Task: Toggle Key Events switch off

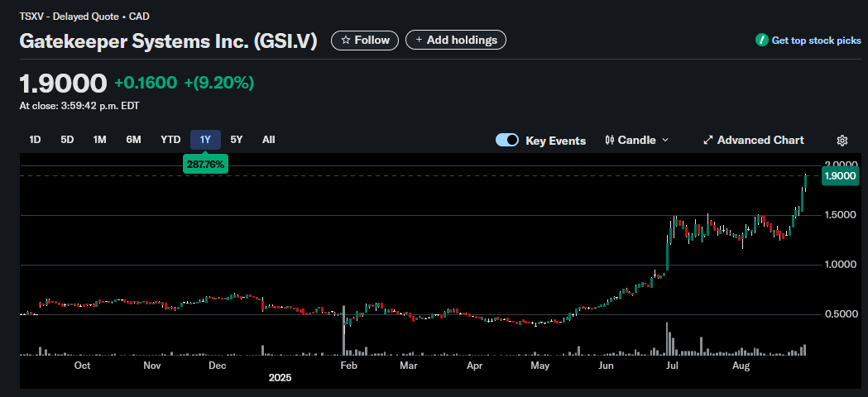Action: 507,140
